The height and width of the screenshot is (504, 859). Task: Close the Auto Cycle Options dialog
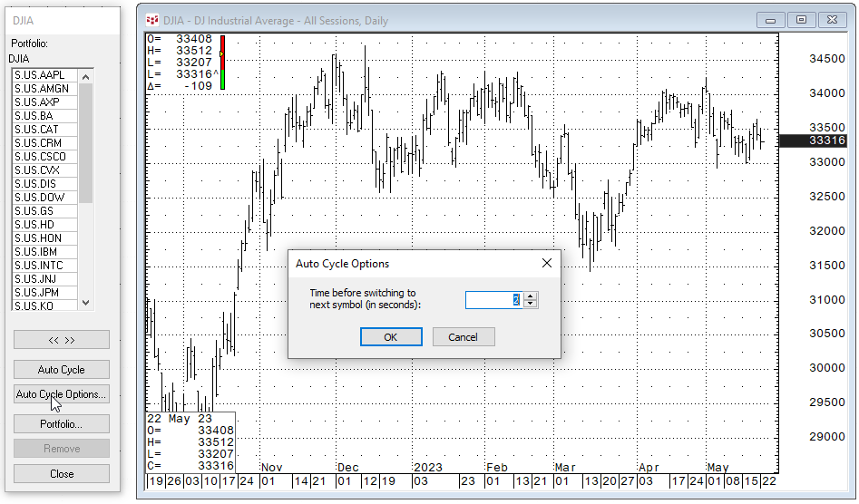[546, 264]
